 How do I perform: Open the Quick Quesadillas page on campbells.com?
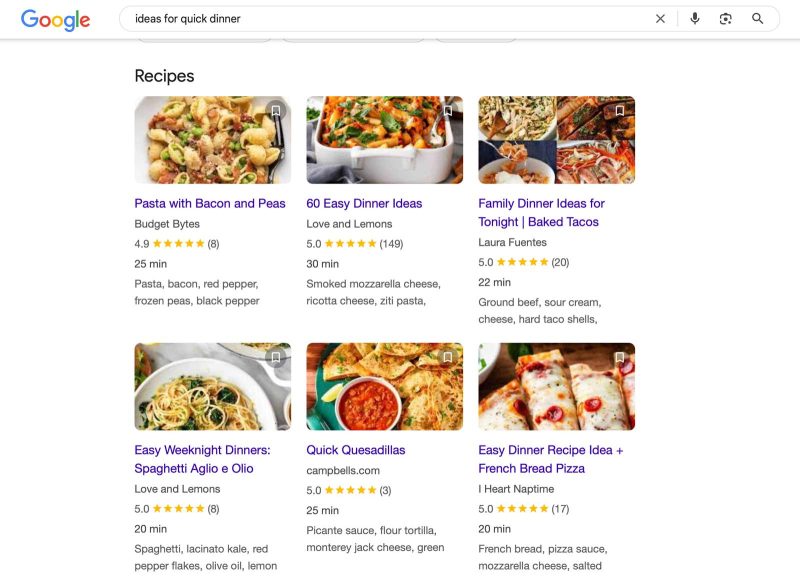coord(357,449)
